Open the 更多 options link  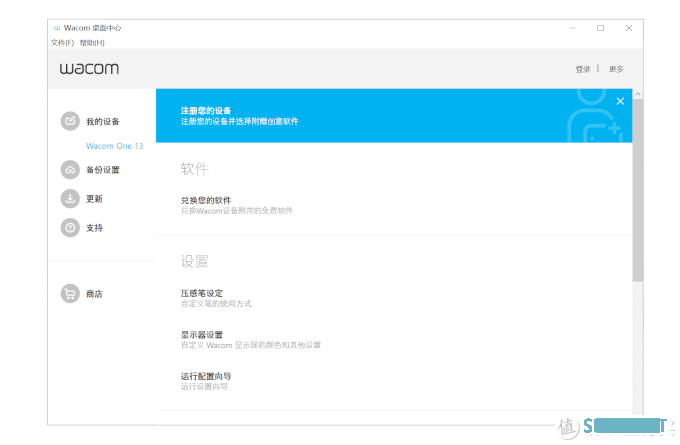[616, 69]
